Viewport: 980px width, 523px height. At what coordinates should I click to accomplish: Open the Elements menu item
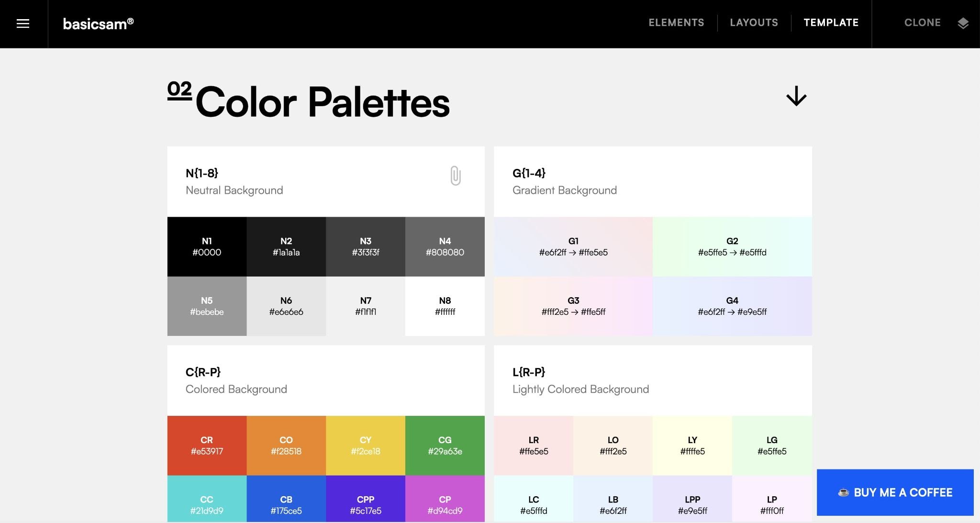click(676, 22)
